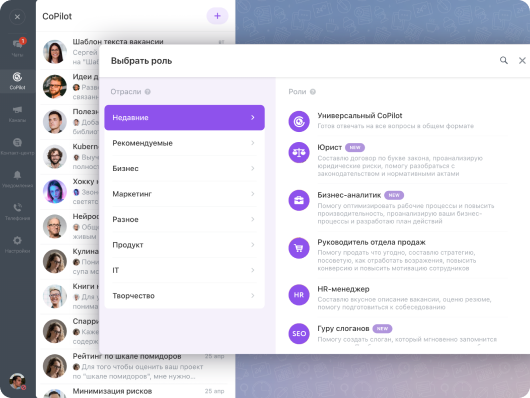530x398 pixels.
Task: Click the search magnifier in role dialog
Action: pyautogui.click(x=504, y=60)
